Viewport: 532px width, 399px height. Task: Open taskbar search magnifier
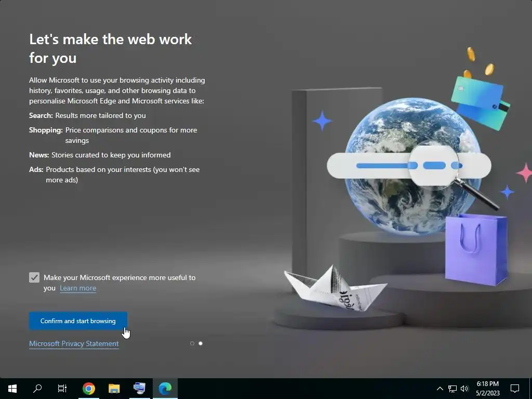tap(37, 389)
